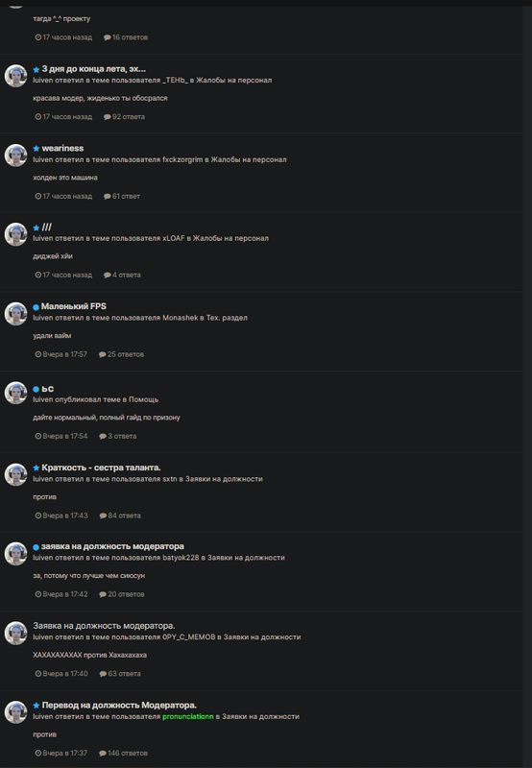Click the star icon beside 'Краткость - сестра таланта.'

point(36,468)
